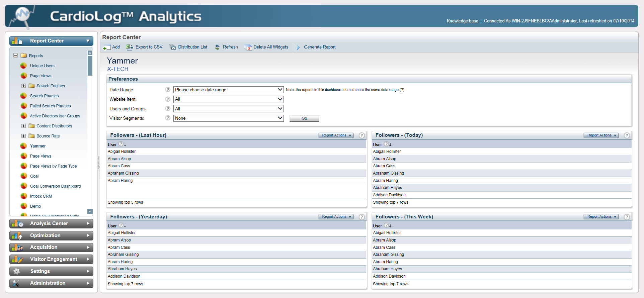Expand the Bounce Rate folder
644x298 pixels.
click(x=23, y=136)
